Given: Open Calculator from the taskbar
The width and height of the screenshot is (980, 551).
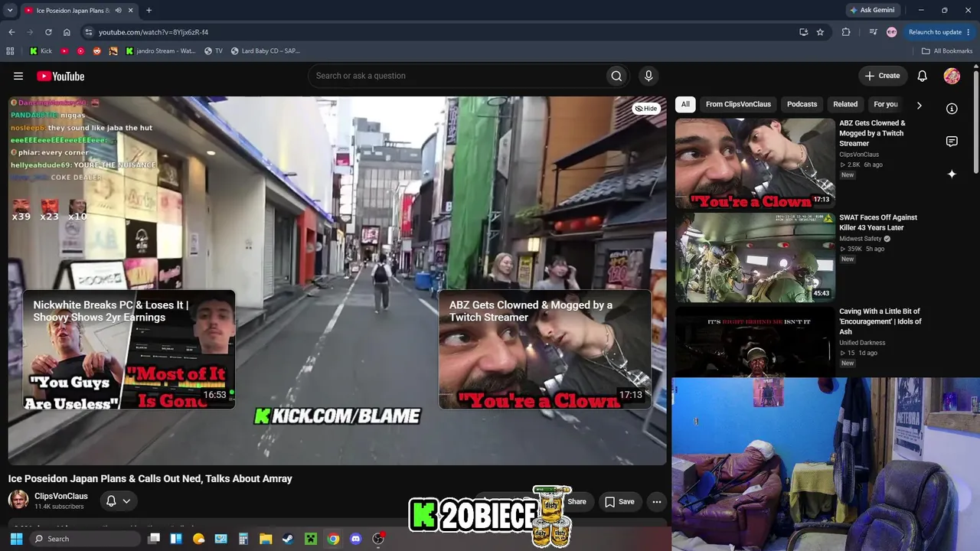Looking at the screenshot, I should (243, 539).
